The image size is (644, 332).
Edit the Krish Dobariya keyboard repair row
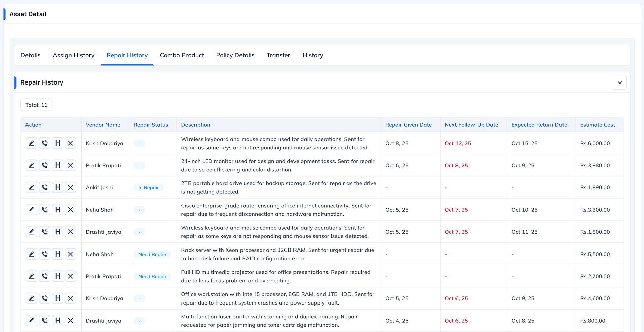(x=32, y=143)
